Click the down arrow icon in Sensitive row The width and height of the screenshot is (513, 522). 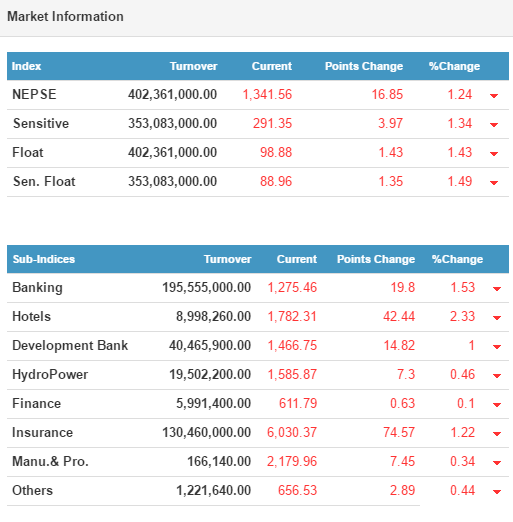tap(494, 125)
